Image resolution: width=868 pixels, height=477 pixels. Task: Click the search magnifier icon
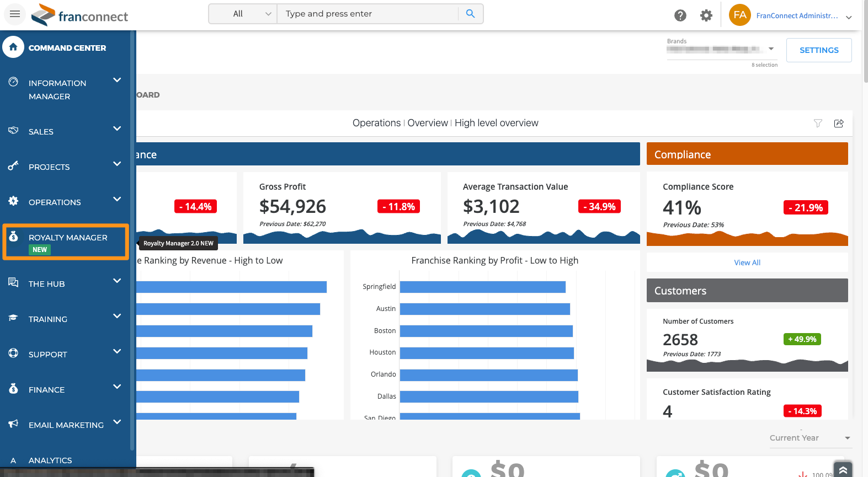click(470, 14)
